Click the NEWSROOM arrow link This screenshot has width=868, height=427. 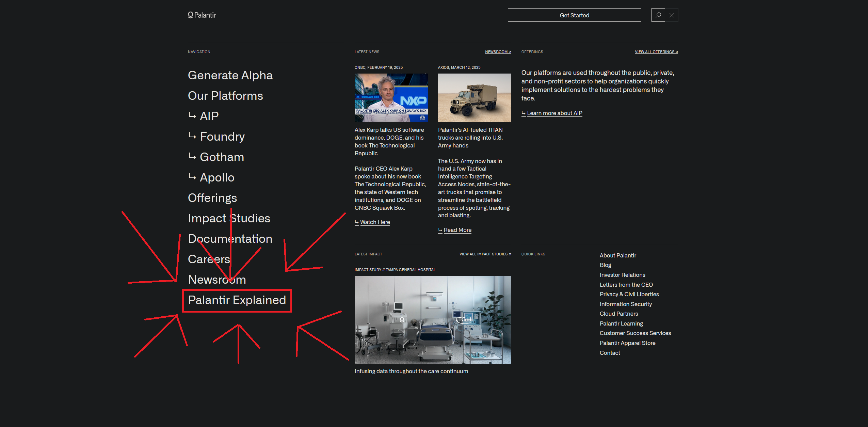coord(498,52)
